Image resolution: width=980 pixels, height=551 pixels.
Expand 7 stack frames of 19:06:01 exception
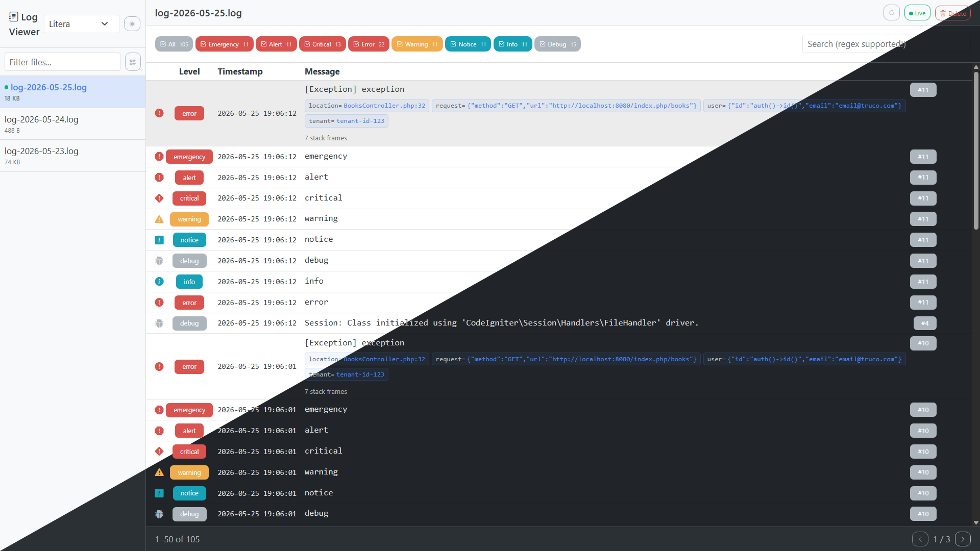(326, 392)
